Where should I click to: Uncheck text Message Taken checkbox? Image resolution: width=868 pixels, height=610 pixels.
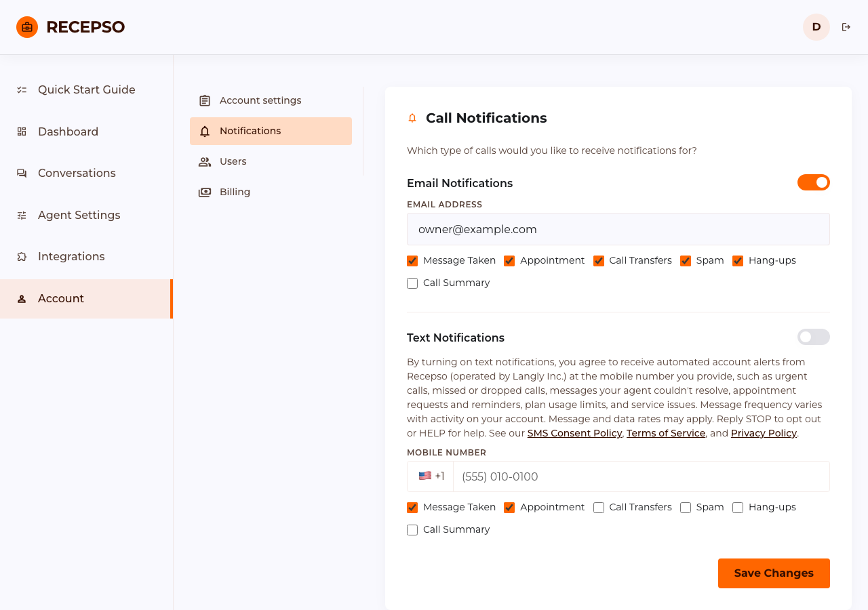pos(412,508)
